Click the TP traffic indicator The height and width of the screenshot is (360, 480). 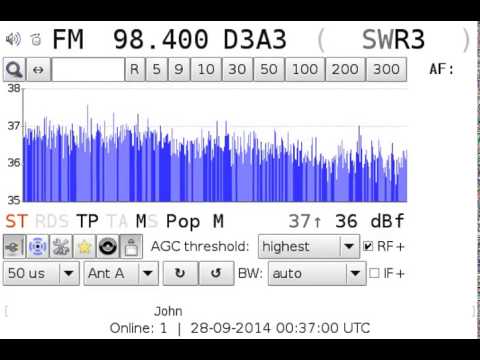pyautogui.click(x=87, y=221)
